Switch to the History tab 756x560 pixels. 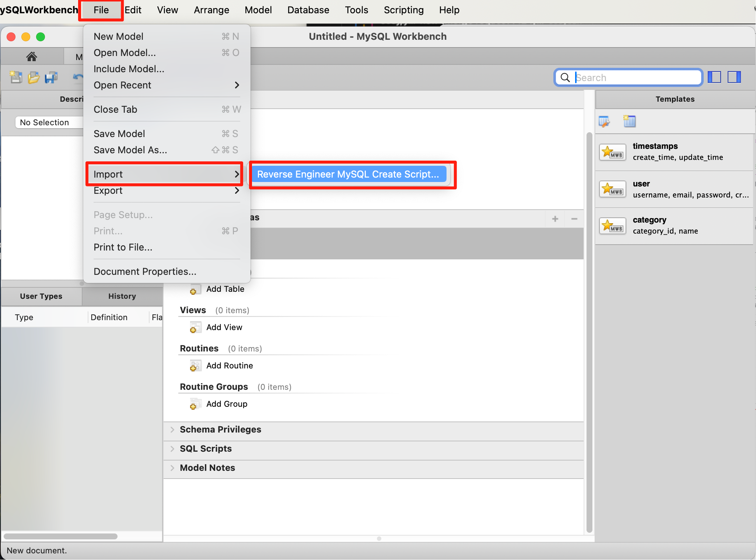pyautogui.click(x=122, y=296)
